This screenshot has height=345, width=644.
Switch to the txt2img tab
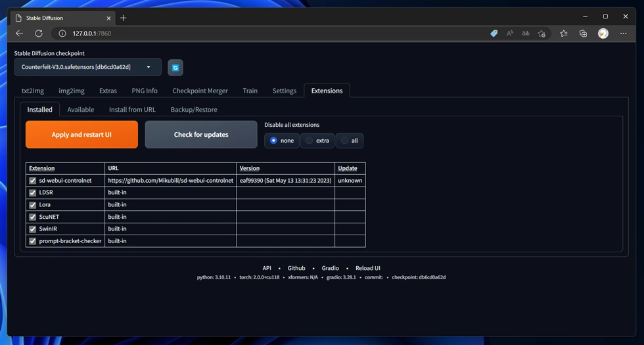pos(33,91)
